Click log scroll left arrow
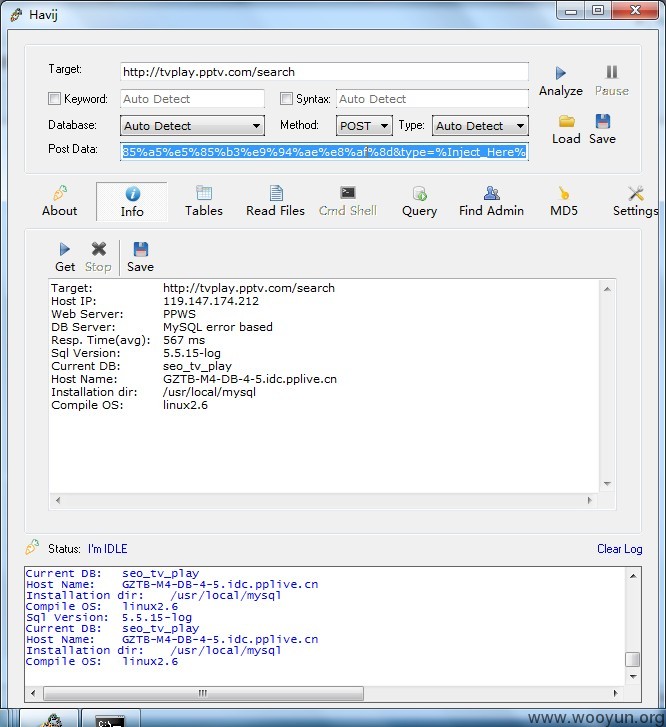This screenshot has height=727, width=666. coord(33,694)
